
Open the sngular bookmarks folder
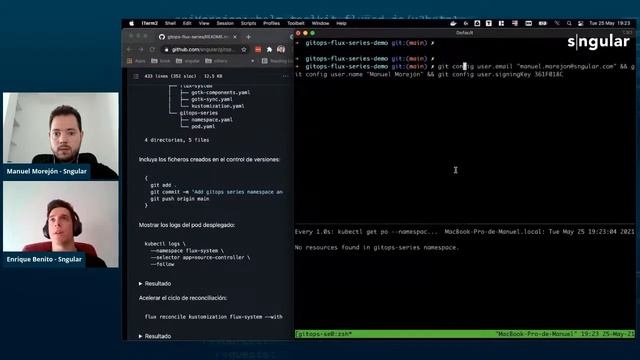188,61
